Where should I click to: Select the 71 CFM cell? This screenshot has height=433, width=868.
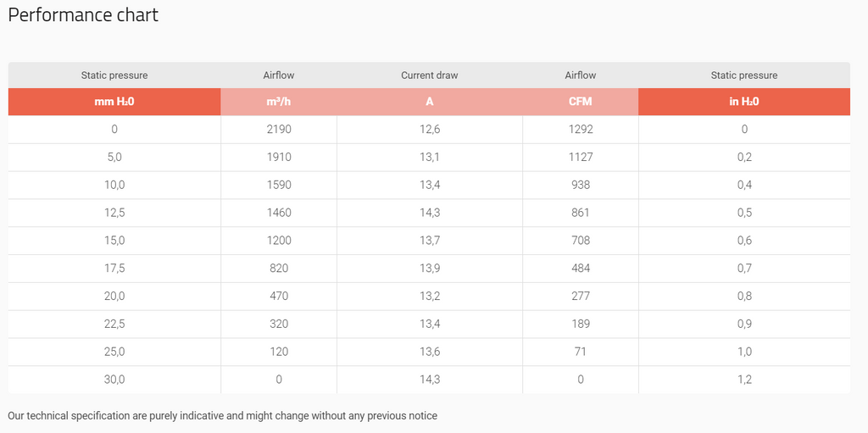pos(581,352)
